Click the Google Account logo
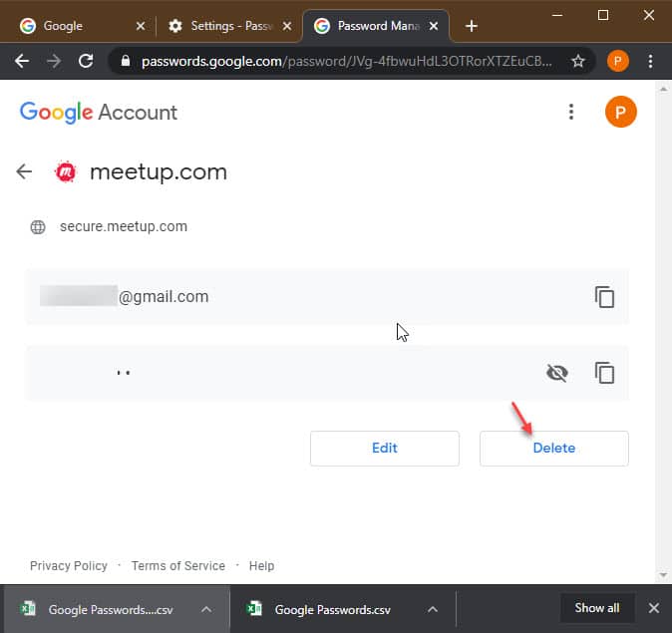 [x=98, y=113]
